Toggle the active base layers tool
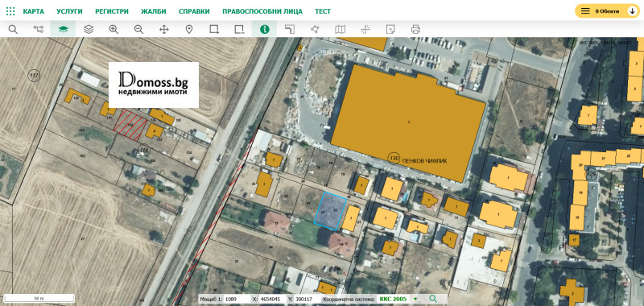 tap(64, 29)
